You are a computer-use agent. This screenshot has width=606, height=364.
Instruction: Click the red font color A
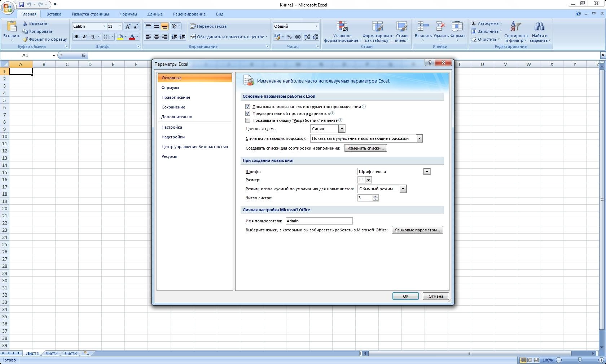pyautogui.click(x=132, y=37)
